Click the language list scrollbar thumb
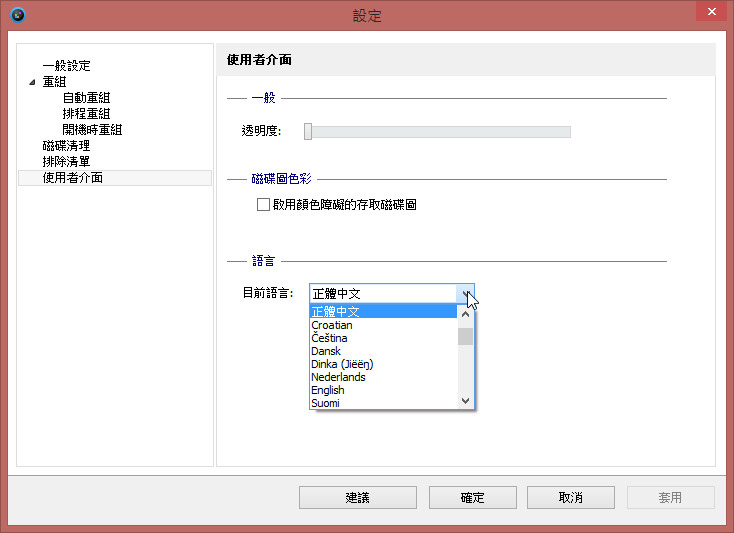The width and height of the screenshot is (734, 533). pyautogui.click(x=465, y=336)
